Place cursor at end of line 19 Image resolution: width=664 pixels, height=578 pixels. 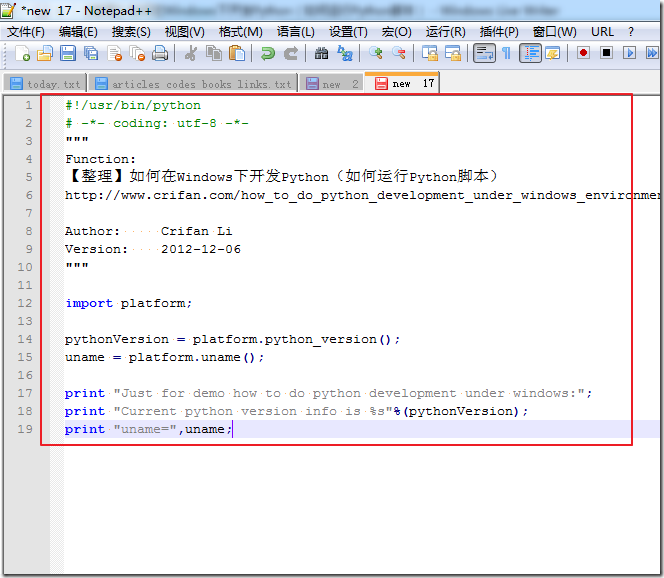tap(232, 429)
